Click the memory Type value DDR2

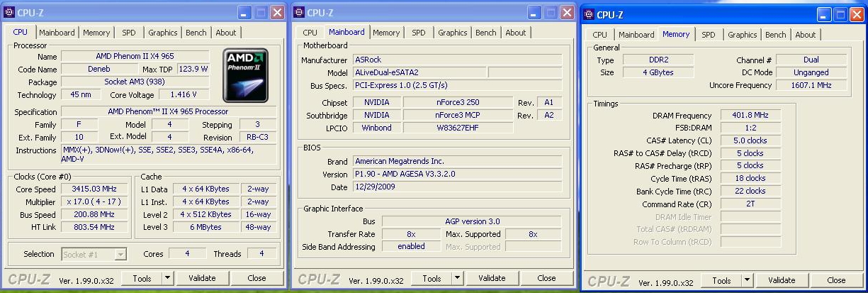point(660,60)
